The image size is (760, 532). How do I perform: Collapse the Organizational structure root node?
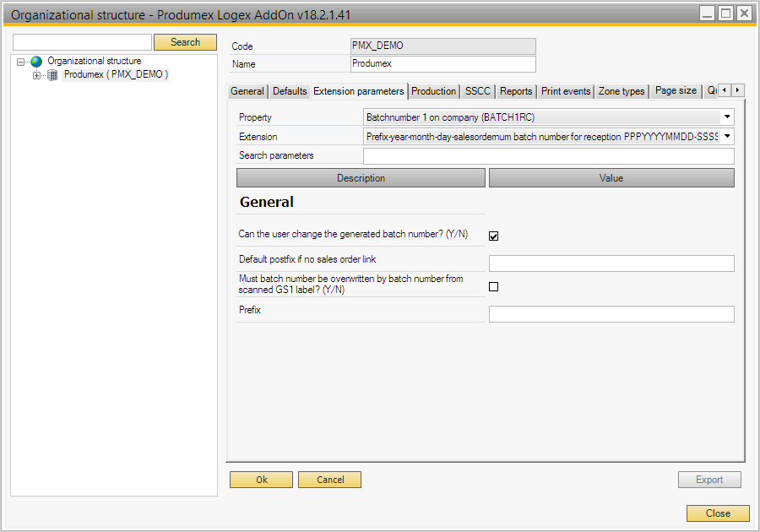tap(20, 62)
